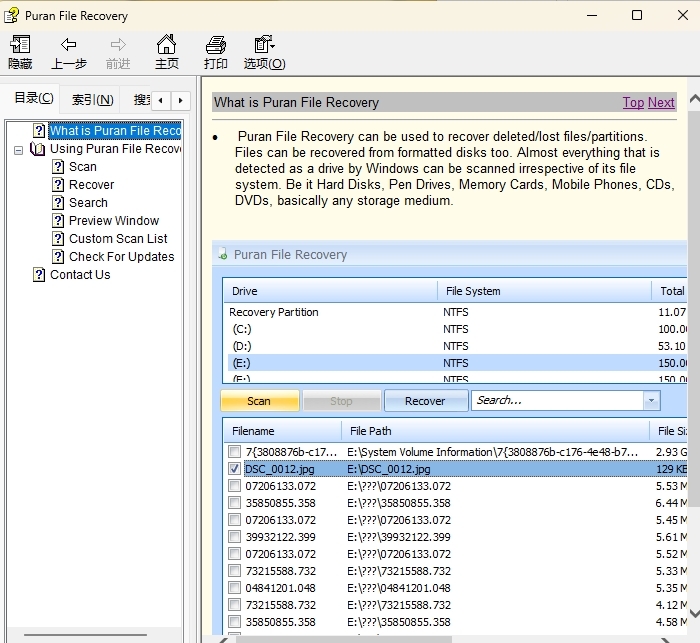The image size is (700, 643).
Task: Tick the checkbox for 6.44 M 35850855.358 row
Action: pyautogui.click(x=234, y=502)
